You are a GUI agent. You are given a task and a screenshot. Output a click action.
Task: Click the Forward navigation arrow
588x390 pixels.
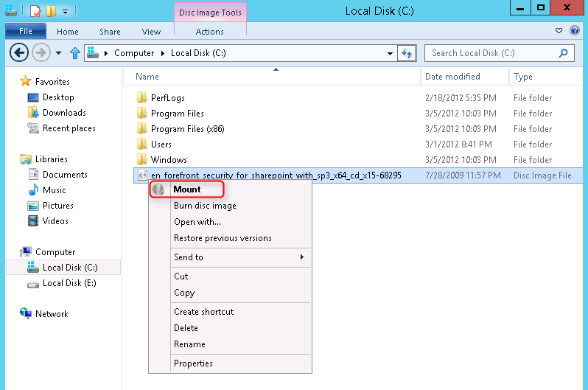coord(41,52)
